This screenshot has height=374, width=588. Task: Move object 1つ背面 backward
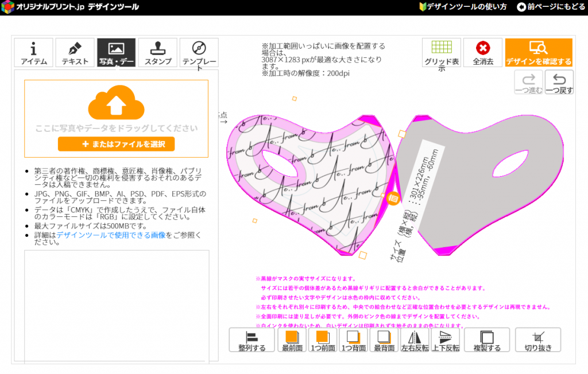pos(354,340)
